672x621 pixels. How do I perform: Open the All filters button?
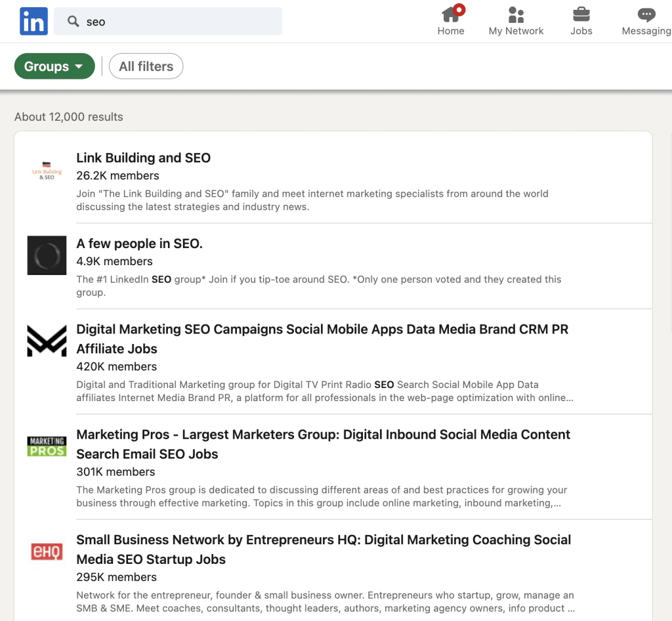click(x=146, y=66)
